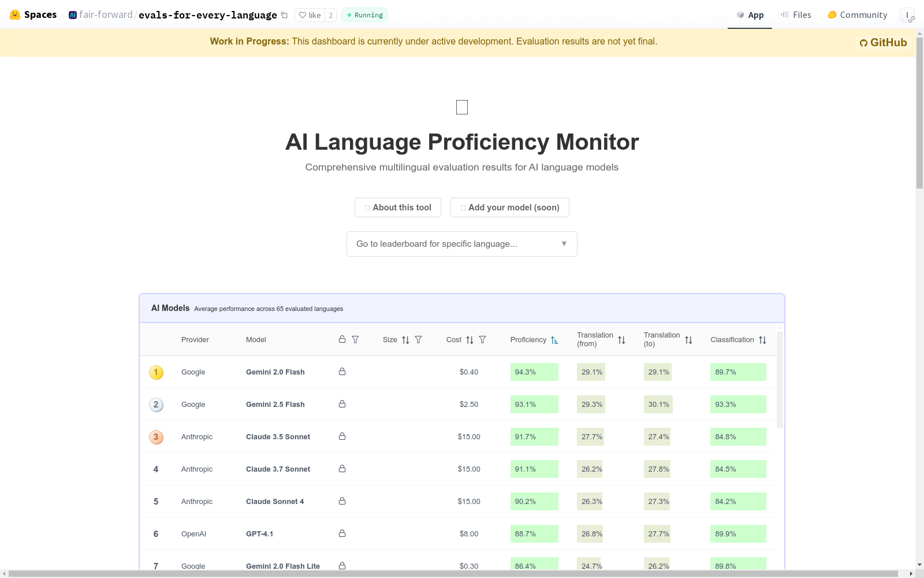Sort by Proficiency column
Screen dimensions: 924x578
(x=554, y=340)
